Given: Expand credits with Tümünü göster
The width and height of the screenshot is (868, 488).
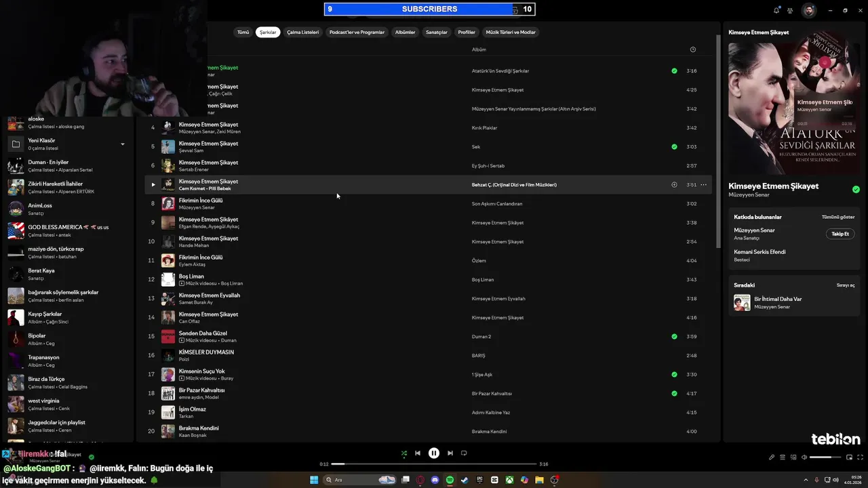Looking at the screenshot, I should 838,217.
